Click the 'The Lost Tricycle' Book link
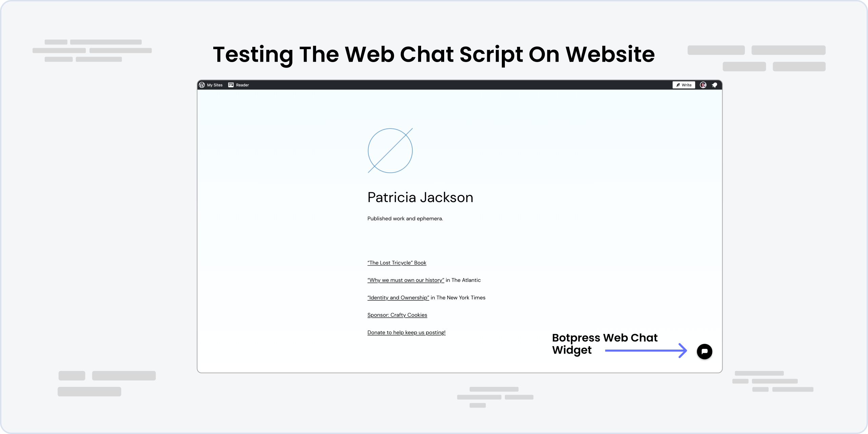Screen dimensions: 868x434 (397, 262)
